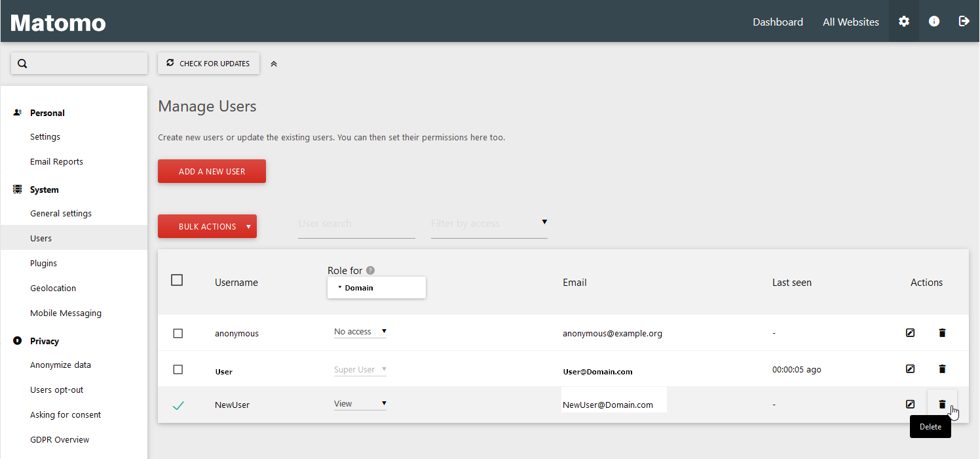Screen dimensions: 980x459
Task: Change anonymous role from No access
Action: click(360, 332)
